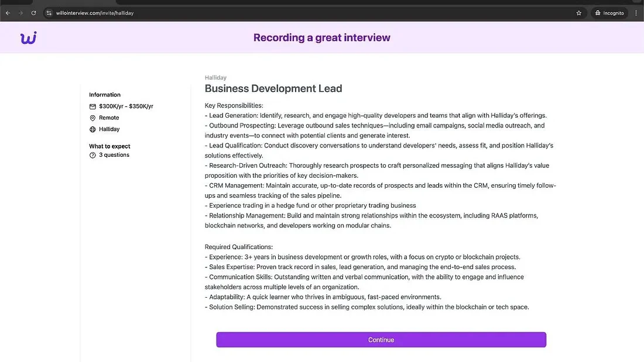Open site information icon in address bar
The height and width of the screenshot is (362, 644).
pos(49,13)
